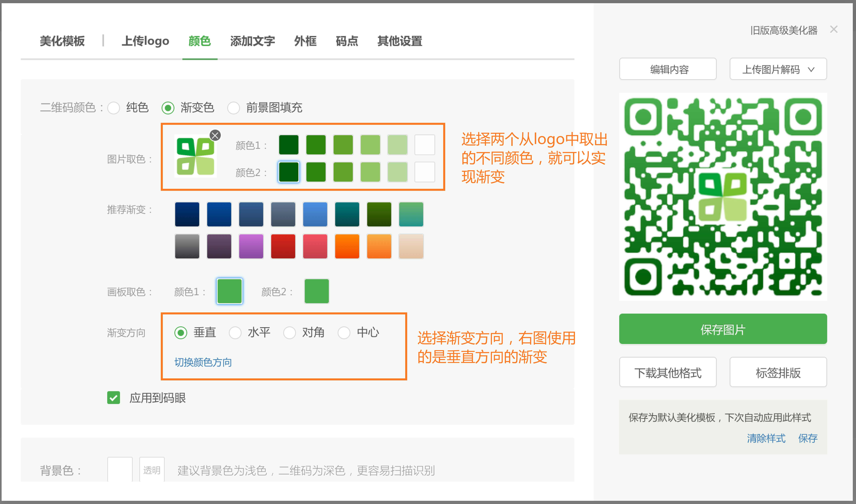Choose 对角 gradient direction
The width and height of the screenshot is (856, 504).
click(289, 333)
